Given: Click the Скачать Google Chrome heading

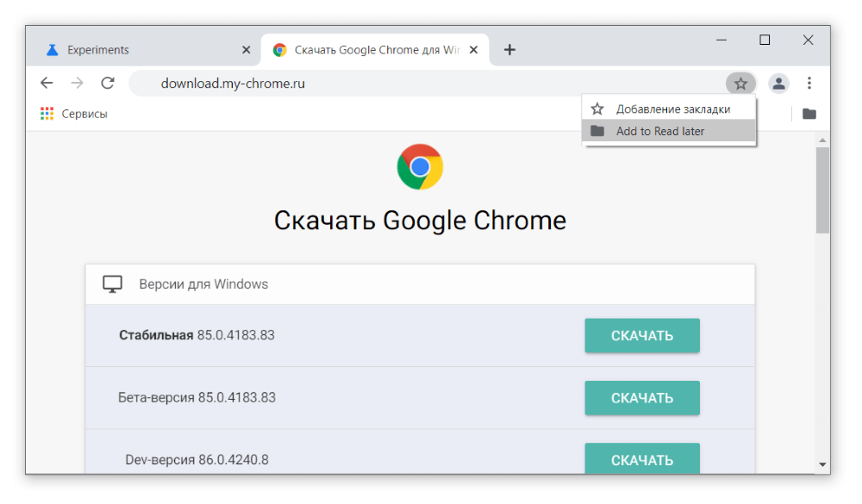Looking at the screenshot, I should point(420,221).
